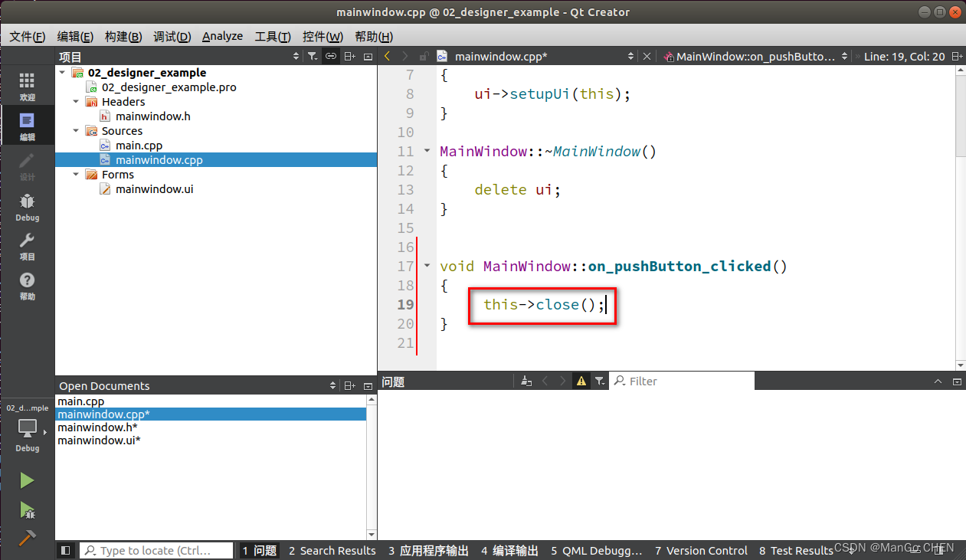Collapse the Sources folder
966x560 pixels.
(76, 131)
